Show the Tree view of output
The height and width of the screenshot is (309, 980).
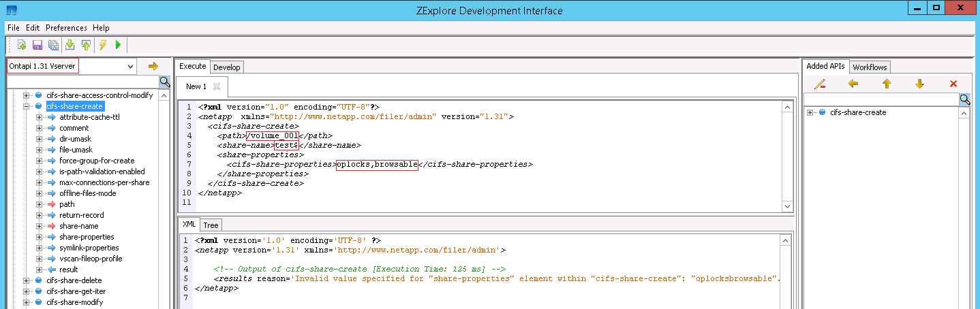(x=211, y=225)
